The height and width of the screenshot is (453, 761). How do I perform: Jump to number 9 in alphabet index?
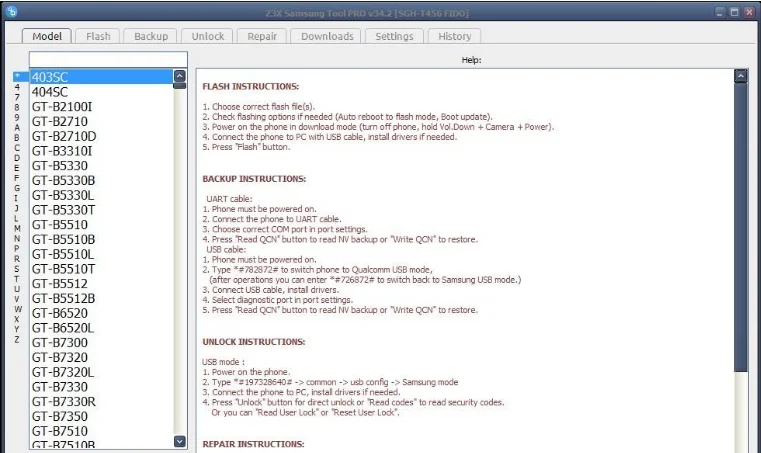point(17,117)
